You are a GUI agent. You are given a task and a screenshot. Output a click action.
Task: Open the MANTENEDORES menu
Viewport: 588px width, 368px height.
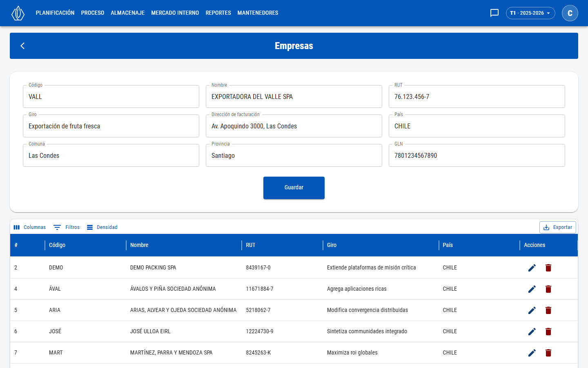258,13
